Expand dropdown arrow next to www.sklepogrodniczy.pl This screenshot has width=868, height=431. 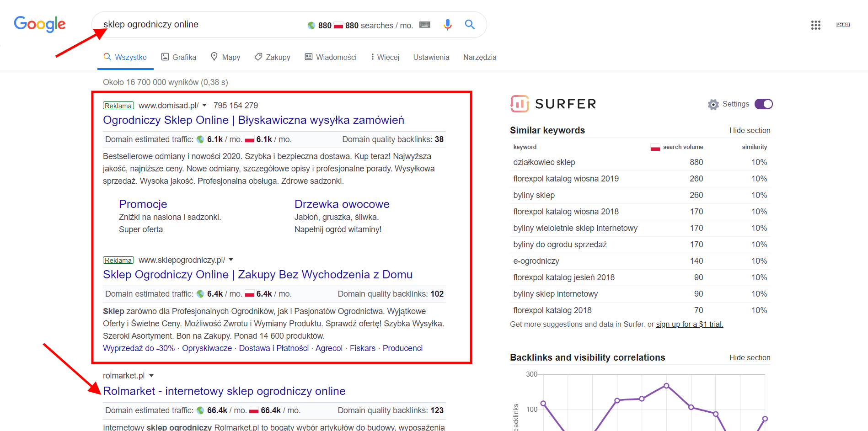pyautogui.click(x=231, y=260)
